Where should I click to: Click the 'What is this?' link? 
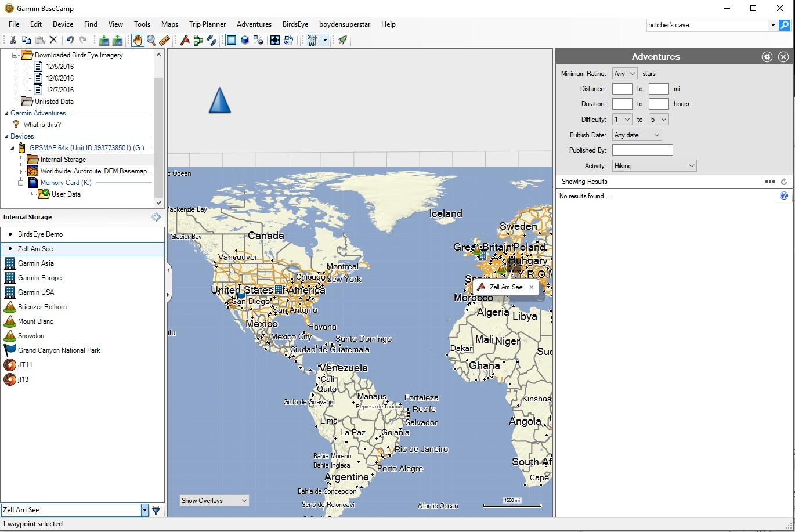pos(42,125)
